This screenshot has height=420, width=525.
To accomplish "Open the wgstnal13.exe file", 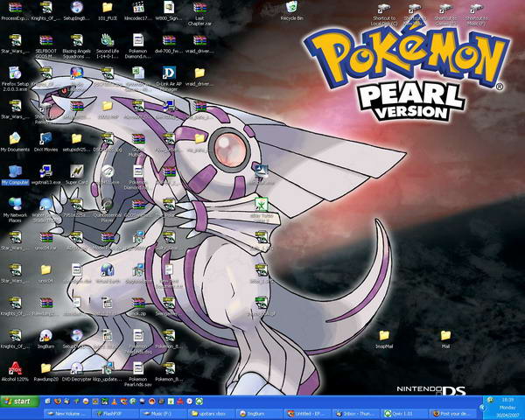I will tap(45, 175).
